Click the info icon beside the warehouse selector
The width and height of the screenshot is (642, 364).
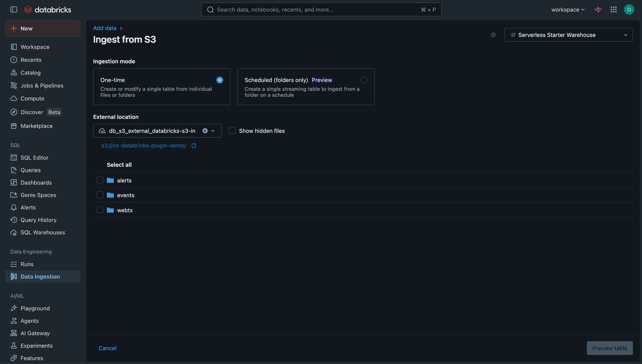[x=493, y=35]
